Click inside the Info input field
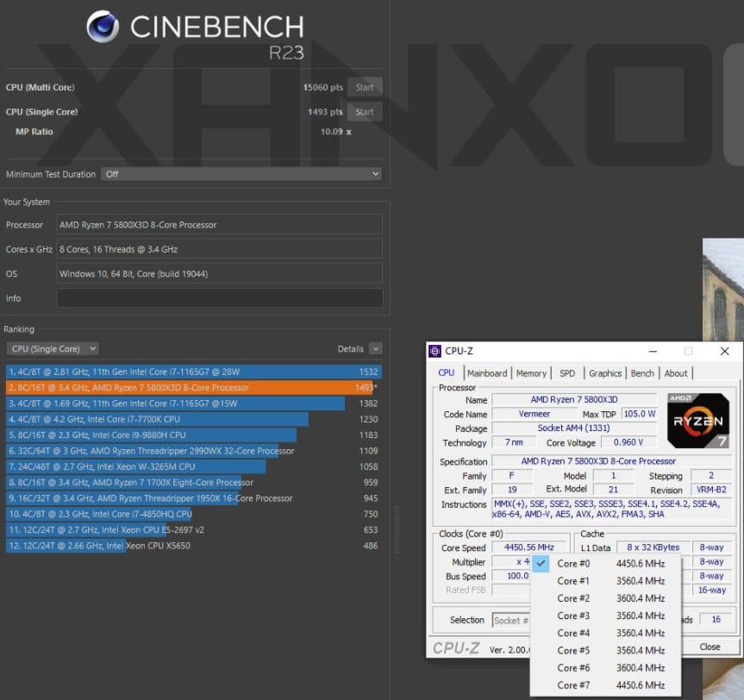 219,298
